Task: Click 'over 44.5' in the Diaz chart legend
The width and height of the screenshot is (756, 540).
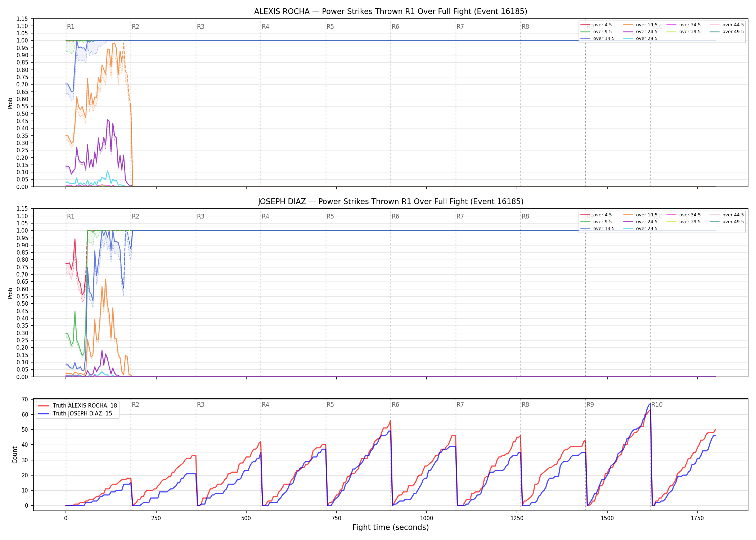Action: [733, 215]
